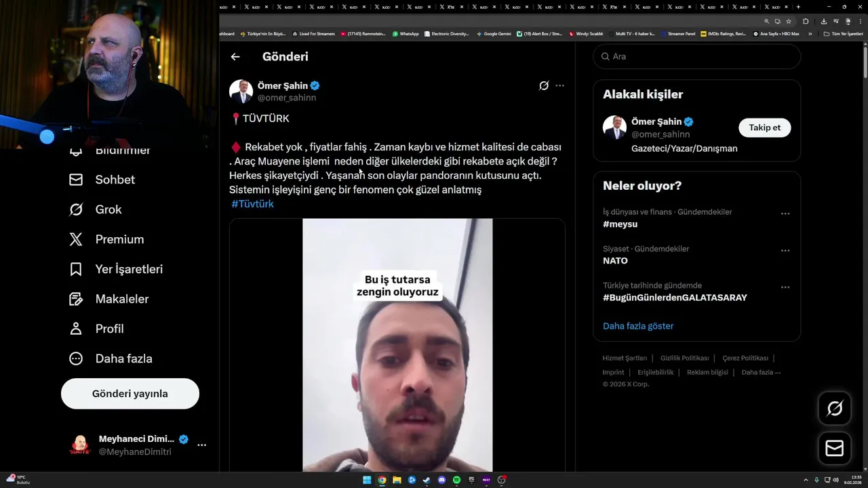Viewport: 868px width, 488px height.
Task: Open more options for the #meysu trend
Action: (x=785, y=213)
